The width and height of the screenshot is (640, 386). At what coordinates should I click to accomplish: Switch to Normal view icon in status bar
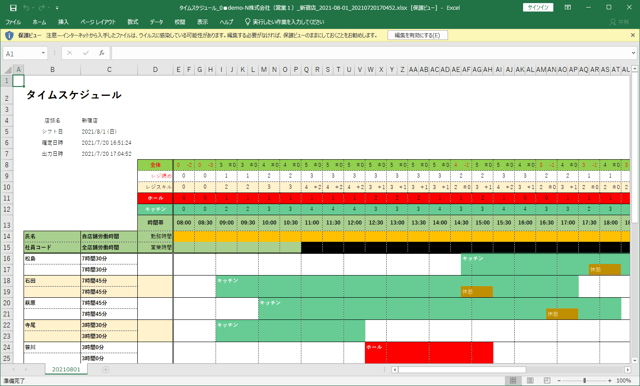513,381
